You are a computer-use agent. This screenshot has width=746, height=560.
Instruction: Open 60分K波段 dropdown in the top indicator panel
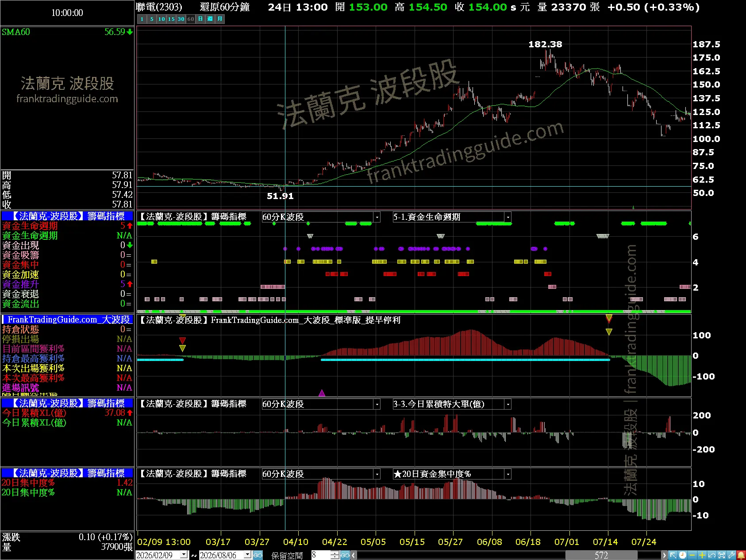[377, 217]
